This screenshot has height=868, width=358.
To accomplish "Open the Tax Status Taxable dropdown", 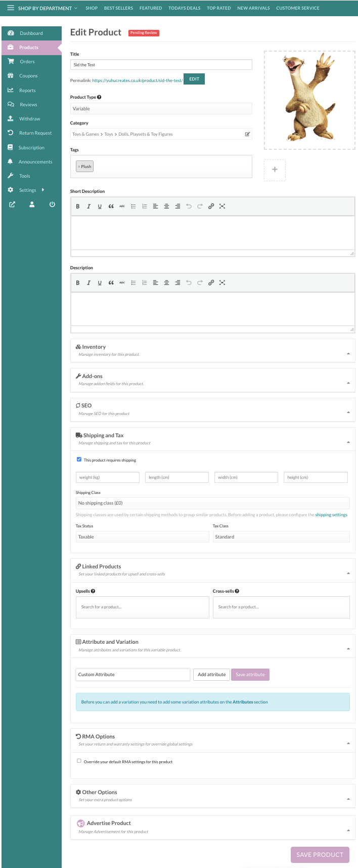I will pos(143,537).
